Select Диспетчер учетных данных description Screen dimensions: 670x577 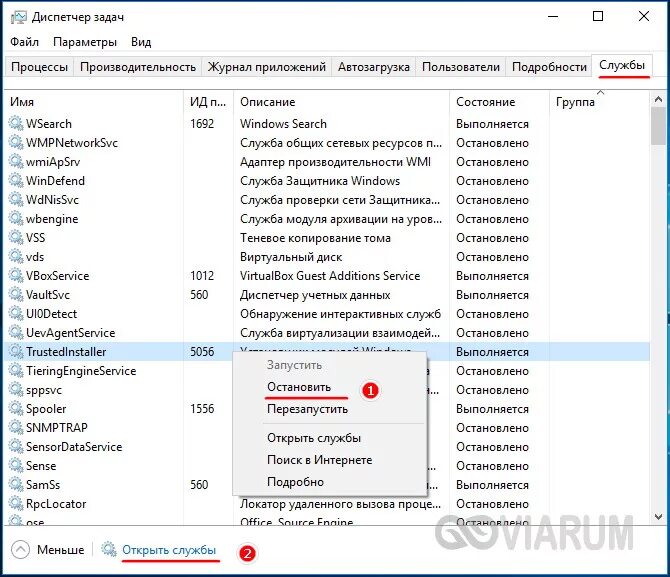click(x=315, y=295)
